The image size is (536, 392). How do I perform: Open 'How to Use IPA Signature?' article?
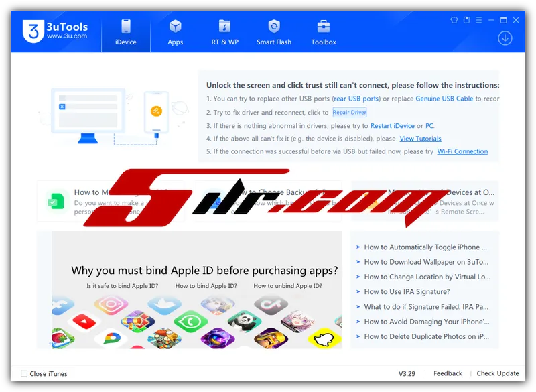coord(407,292)
